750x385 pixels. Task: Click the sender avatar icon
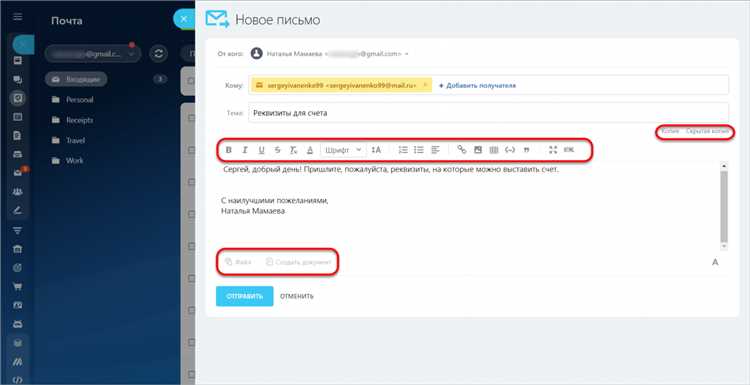pos(257,54)
